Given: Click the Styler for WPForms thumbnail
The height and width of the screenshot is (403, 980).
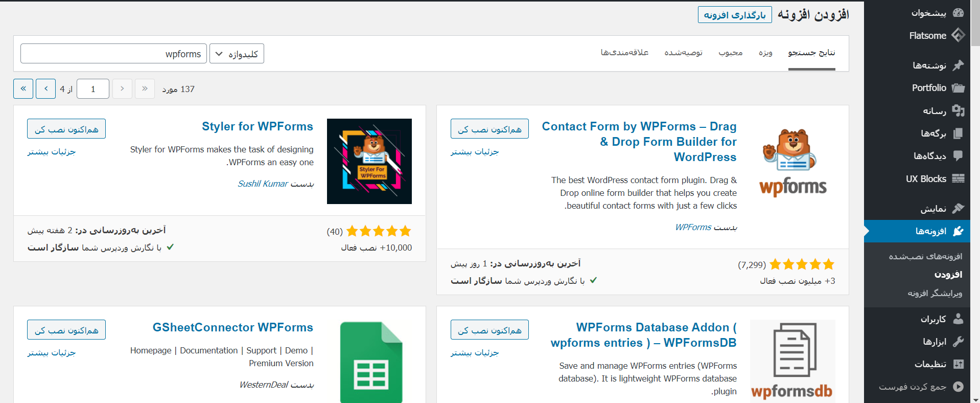Looking at the screenshot, I should coord(369,161).
